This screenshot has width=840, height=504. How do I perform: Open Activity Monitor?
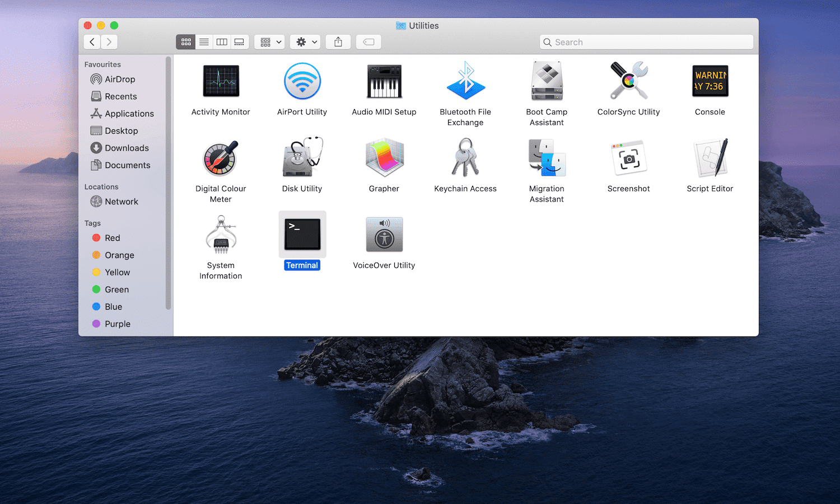(221, 81)
